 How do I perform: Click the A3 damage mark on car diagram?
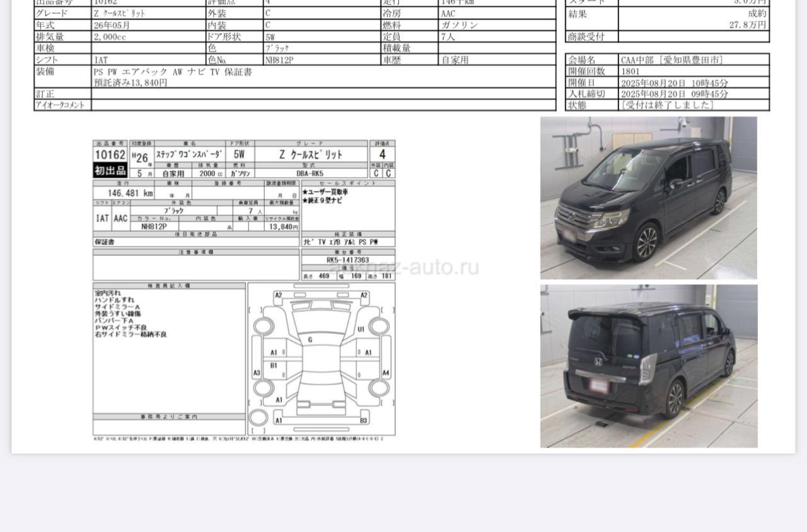click(257, 373)
